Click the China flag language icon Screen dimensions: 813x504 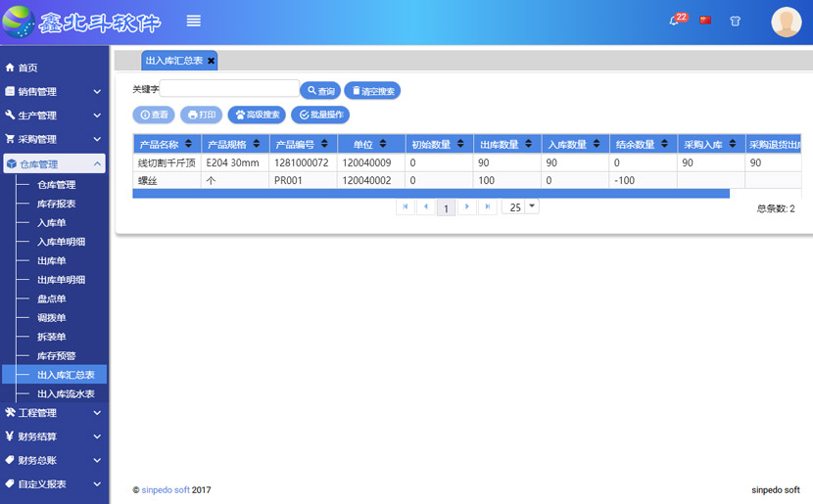pyautogui.click(x=705, y=21)
